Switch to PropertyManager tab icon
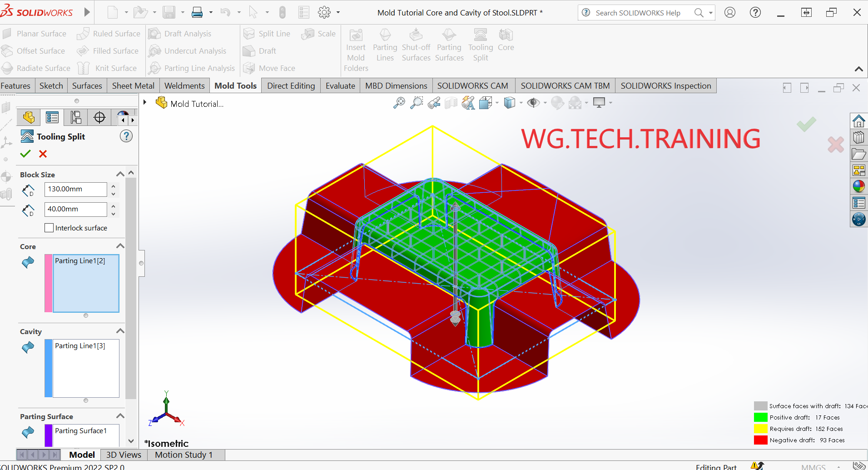Screen dimensions: 868x470 click(52, 118)
